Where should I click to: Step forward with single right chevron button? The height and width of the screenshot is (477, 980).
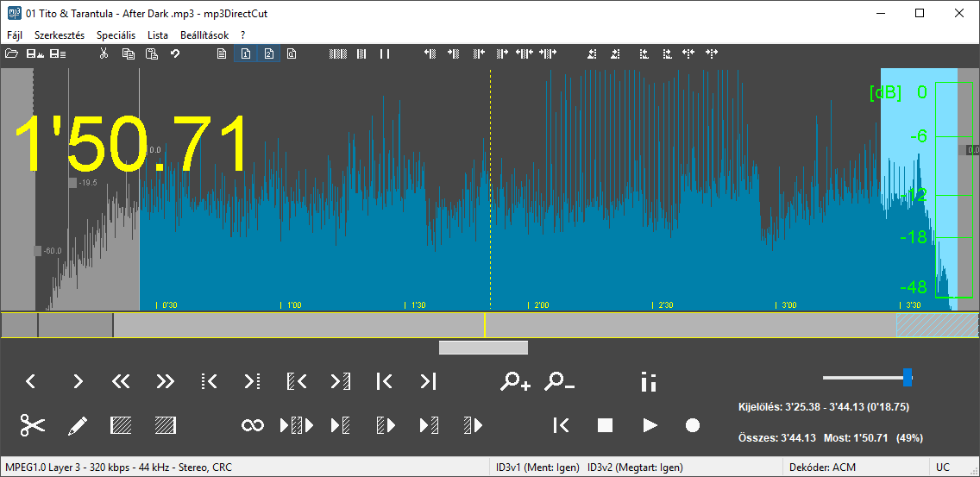coord(79,381)
